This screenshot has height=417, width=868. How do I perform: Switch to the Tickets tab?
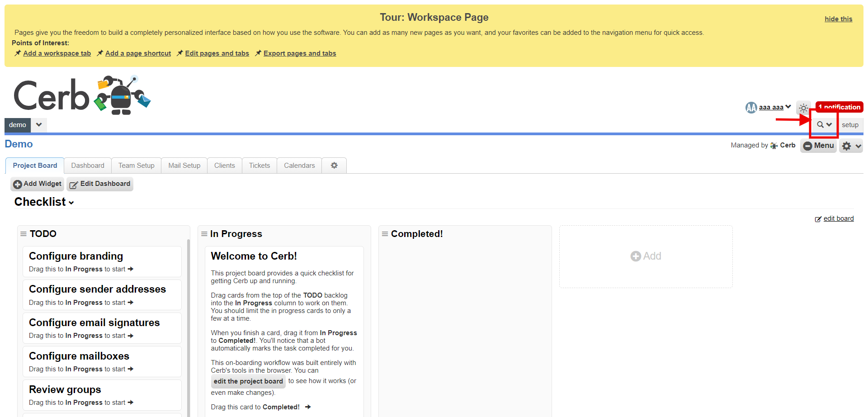(259, 166)
